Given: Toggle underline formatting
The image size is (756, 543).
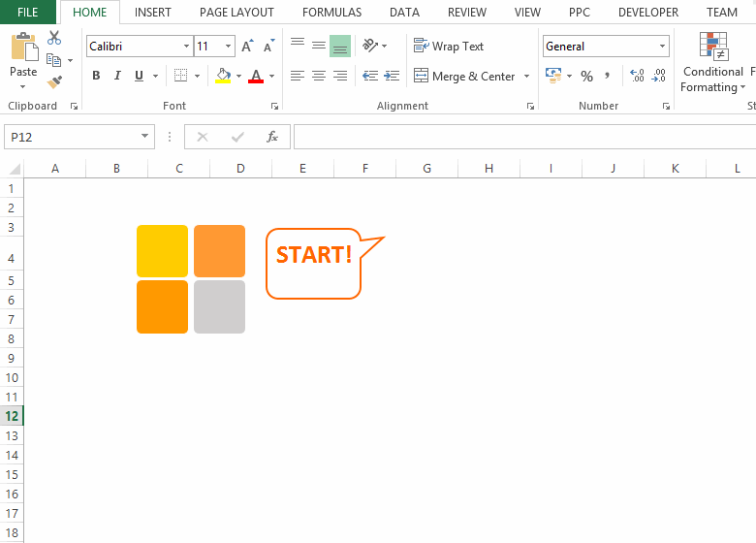Looking at the screenshot, I should 139,76.
